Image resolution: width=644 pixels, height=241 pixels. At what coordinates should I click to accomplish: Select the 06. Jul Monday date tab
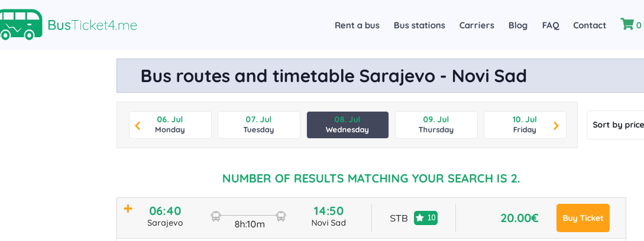(x=170, y=125)
